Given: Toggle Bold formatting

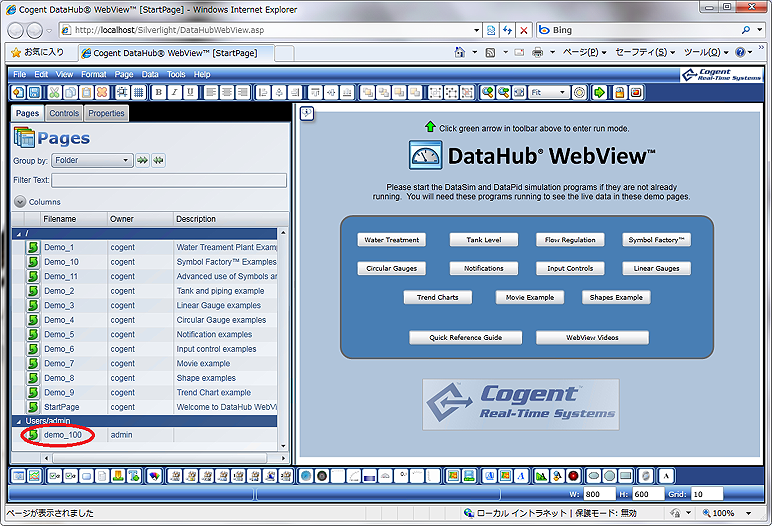Looking at the screenshot, I should (x=159, y=92).
